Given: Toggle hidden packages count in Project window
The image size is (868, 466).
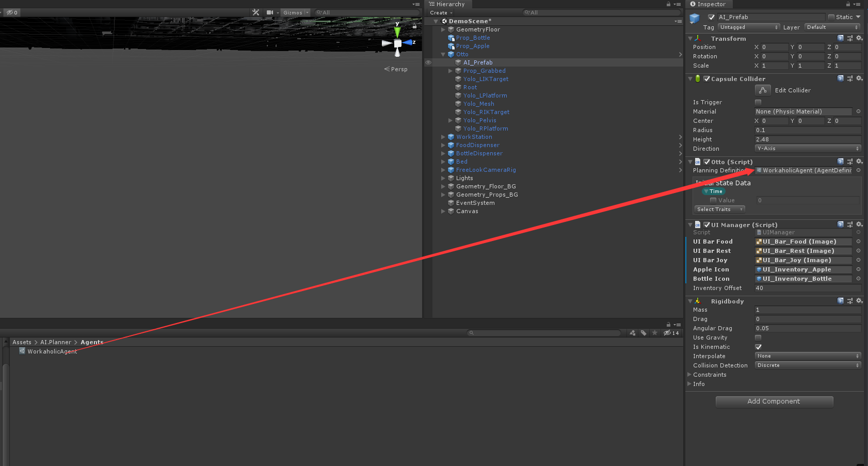Looking at the screenshot, I should coord(671,333).
